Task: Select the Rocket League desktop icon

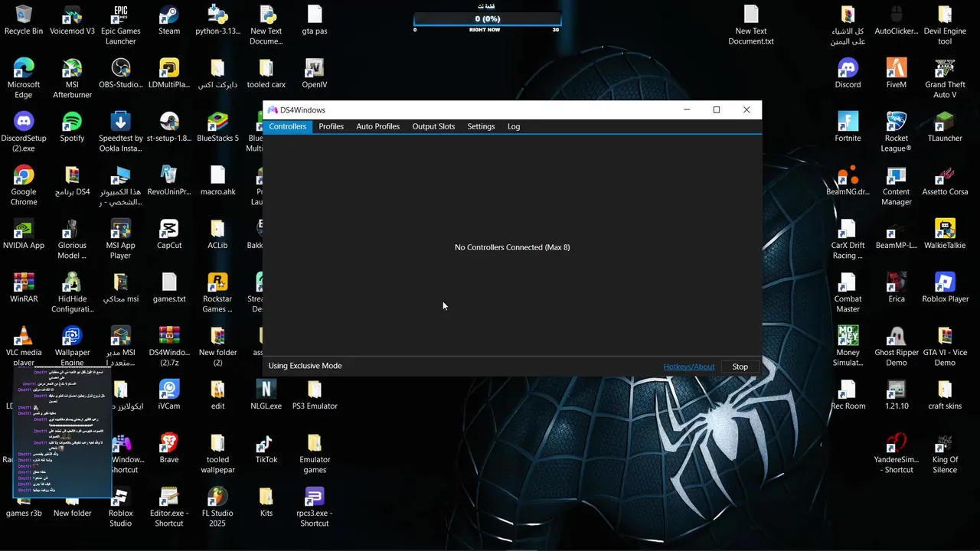Action: click(x=897, y=132)
